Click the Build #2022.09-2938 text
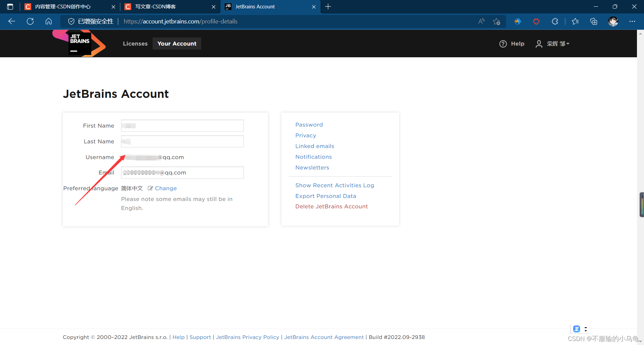 (x=396, y=337)
